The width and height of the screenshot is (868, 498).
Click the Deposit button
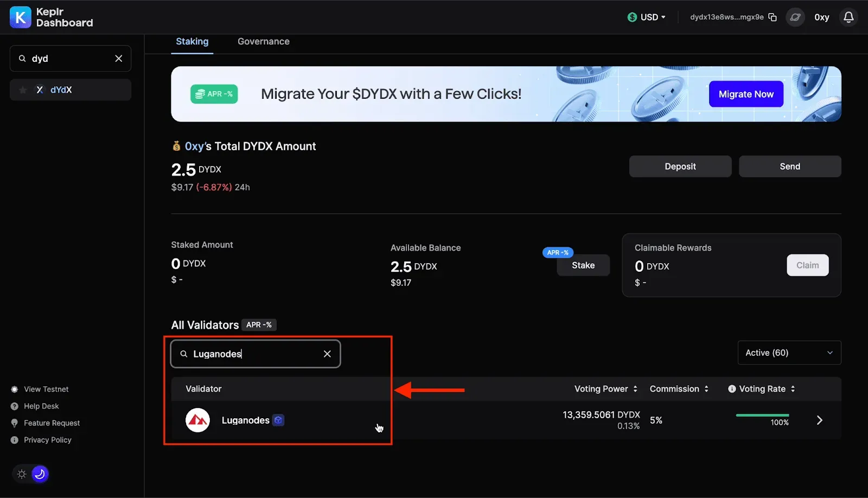point(680,167)
